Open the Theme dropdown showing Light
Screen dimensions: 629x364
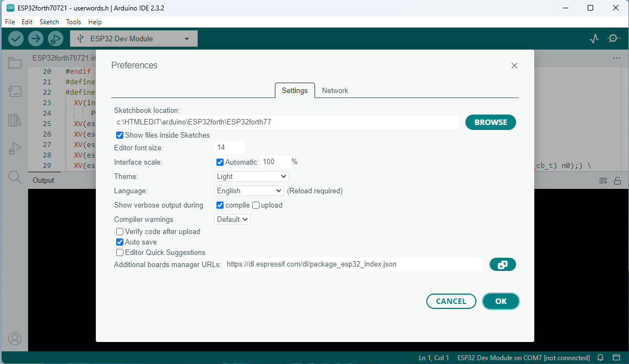pos(252,176)
